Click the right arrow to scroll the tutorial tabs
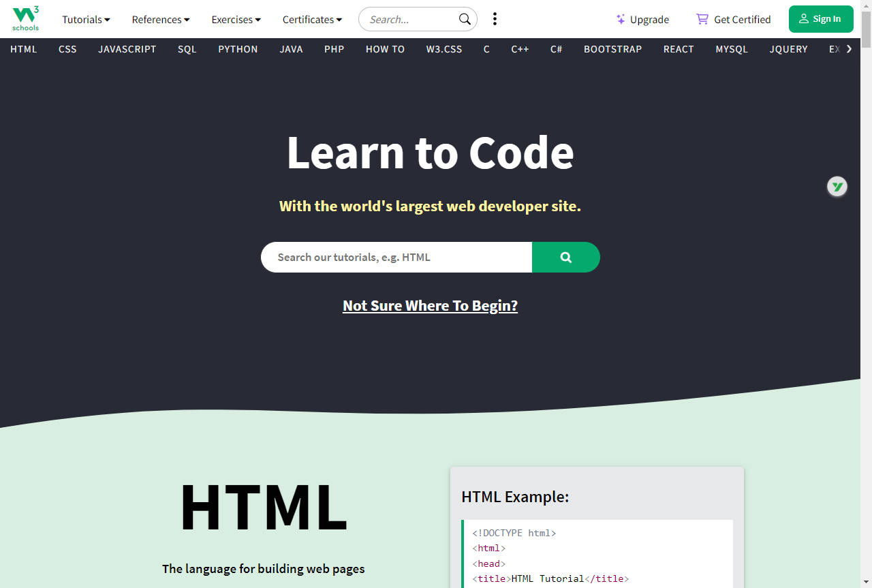The width and height of the screenshot is (872, 588). point(849,48)
